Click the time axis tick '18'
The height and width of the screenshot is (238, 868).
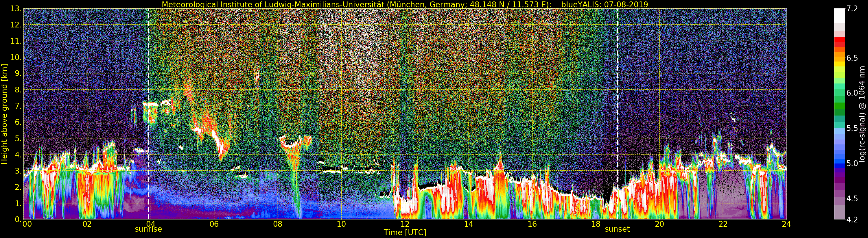click(x=596, y=224)
